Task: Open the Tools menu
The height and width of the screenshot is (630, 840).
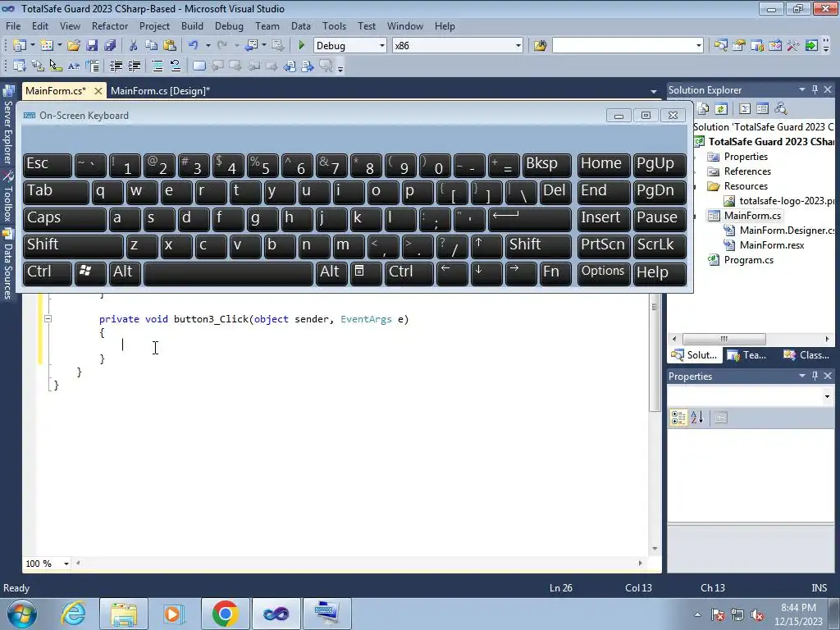Action: coord(335,25)
